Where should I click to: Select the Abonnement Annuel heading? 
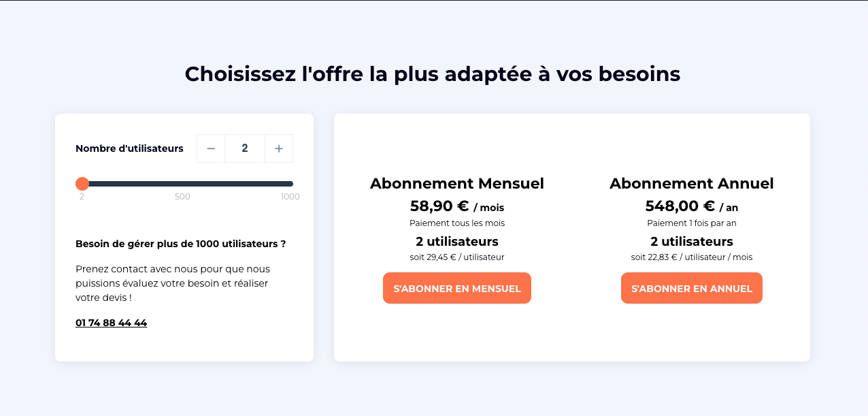pyautogui.click(x=691, y=184)
